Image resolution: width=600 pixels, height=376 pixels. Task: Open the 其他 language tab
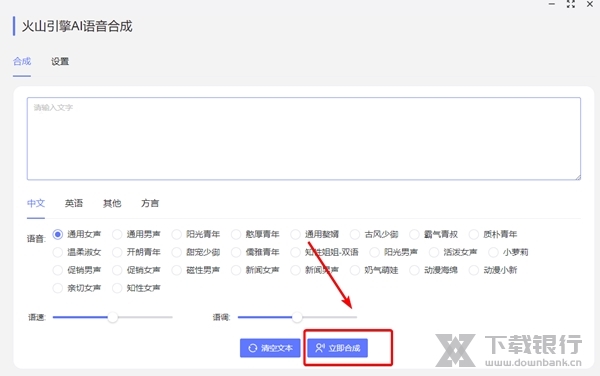pos(112,203)
